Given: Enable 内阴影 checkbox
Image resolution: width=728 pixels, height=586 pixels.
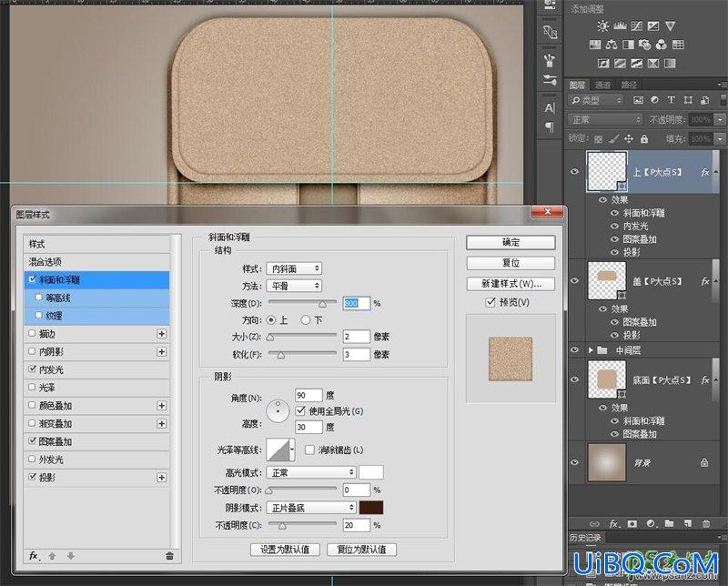Looking at the screenshot, I should [32, 351].
